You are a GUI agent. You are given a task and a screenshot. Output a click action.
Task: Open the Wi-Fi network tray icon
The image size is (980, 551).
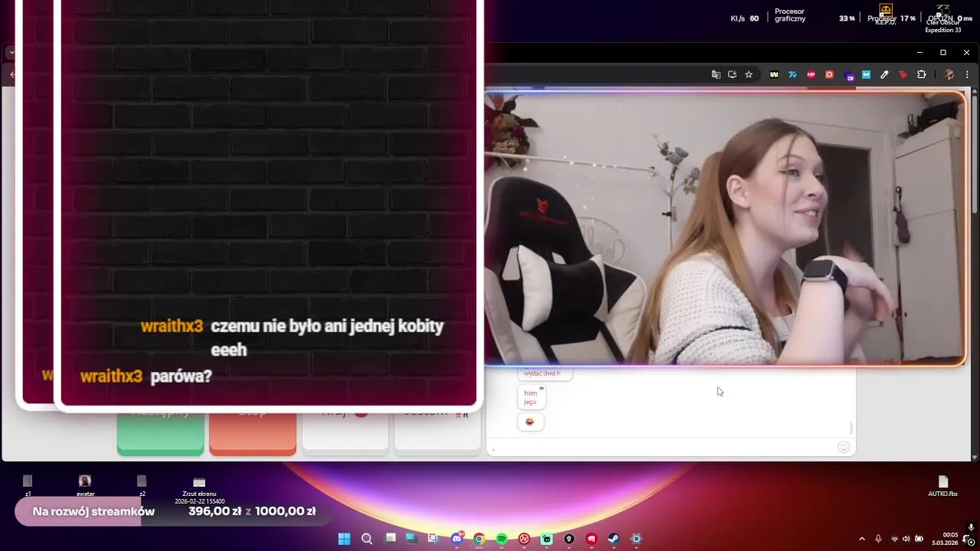click(x=894, y=539)
